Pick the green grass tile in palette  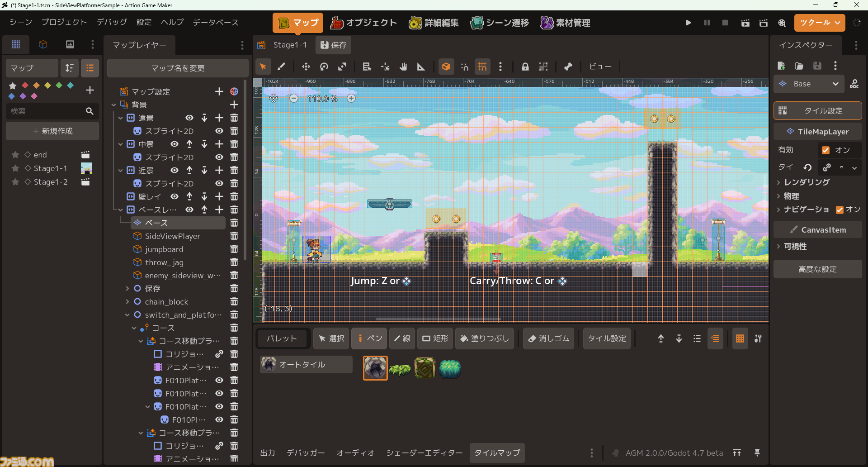(400, 369)
